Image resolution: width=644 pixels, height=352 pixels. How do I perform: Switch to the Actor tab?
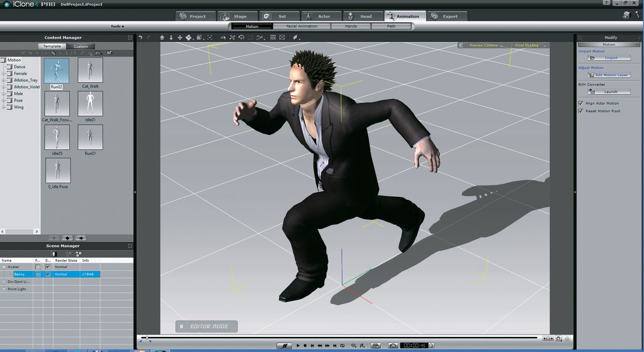[322, 16]
